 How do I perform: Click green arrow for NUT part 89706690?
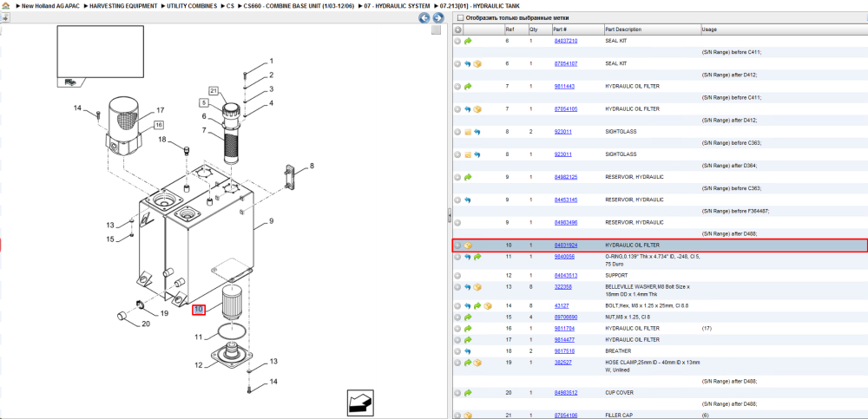tap(468, 318)
